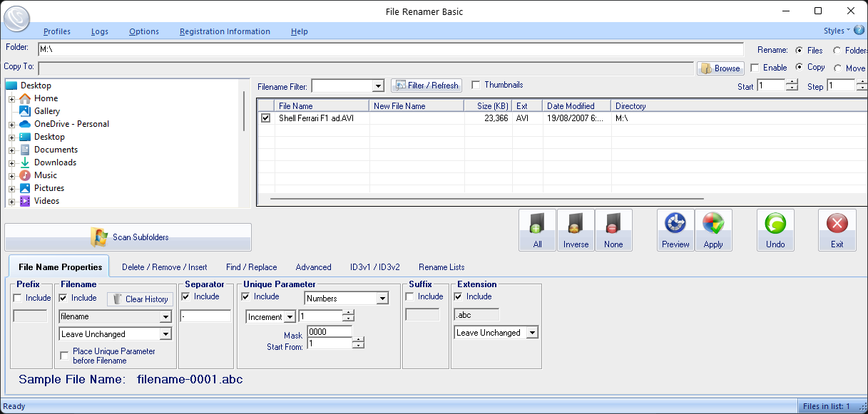Tick the Enable checkbox for Copy To
Screen dimensions: 868x414
pyautogui.click(x=755, y=68)
